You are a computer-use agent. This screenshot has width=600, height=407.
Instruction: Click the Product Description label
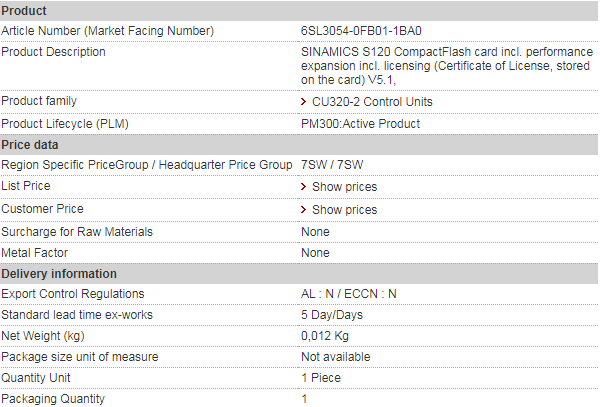tap(53, 52)
